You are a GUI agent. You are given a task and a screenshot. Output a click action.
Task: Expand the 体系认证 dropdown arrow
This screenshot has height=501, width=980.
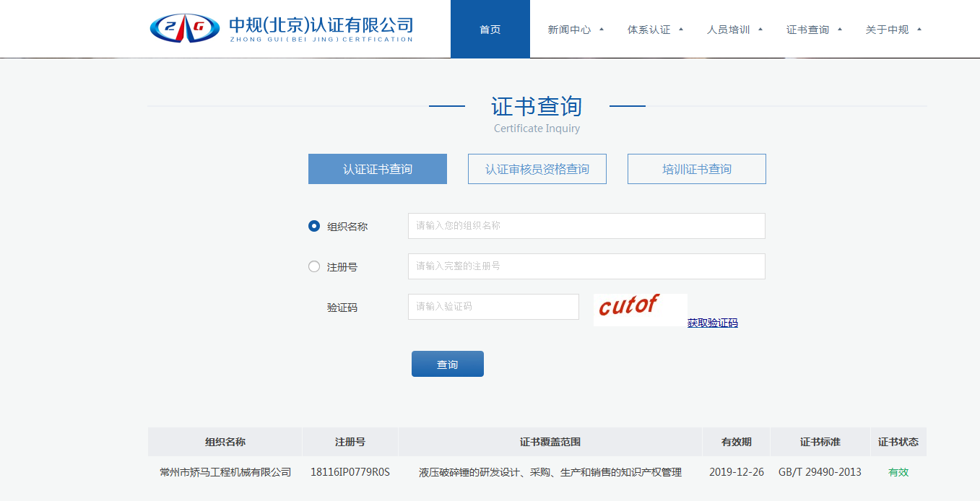pos(681,30)
